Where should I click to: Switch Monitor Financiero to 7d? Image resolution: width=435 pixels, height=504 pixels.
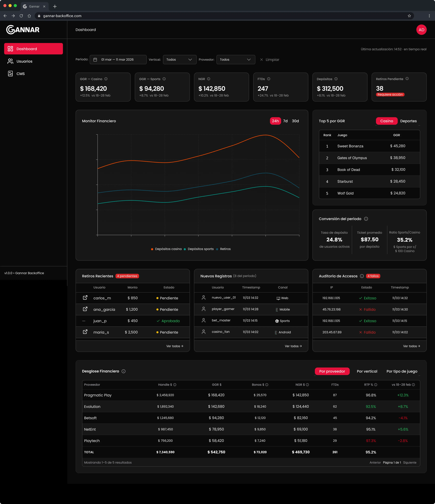tap(285, 121)
